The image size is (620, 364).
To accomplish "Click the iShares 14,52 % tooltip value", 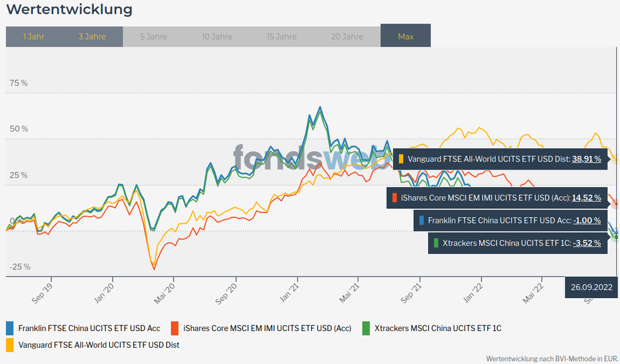I will (x=586, y=198).
